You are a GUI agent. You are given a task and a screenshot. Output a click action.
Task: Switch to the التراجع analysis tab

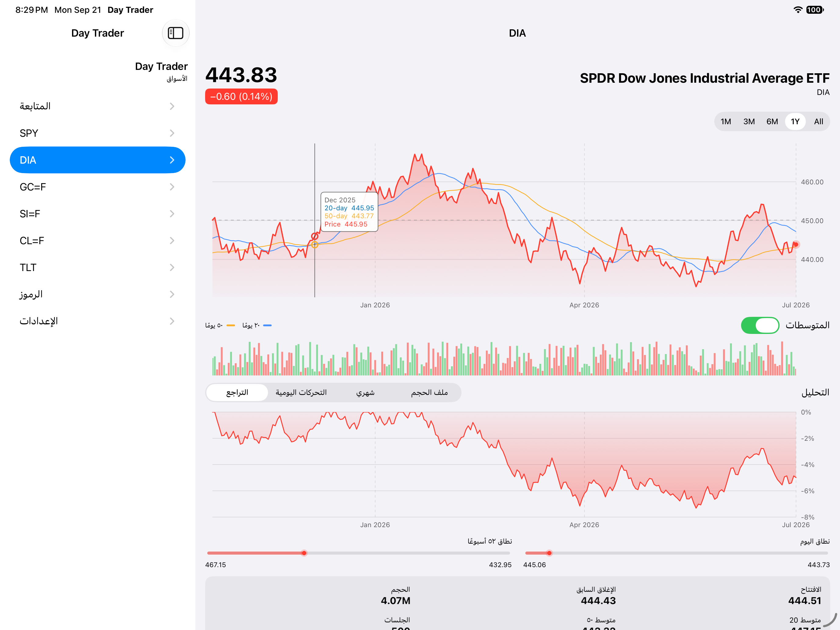(237, 393)
